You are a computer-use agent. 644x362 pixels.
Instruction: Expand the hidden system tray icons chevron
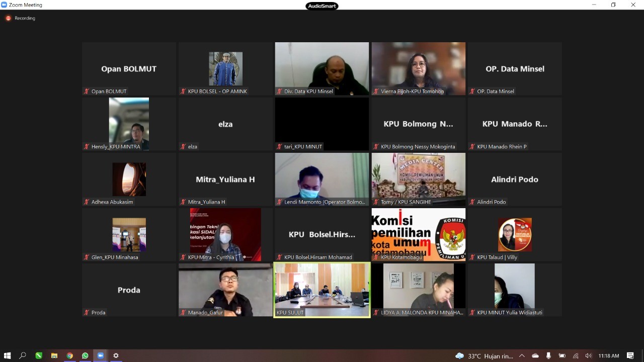[x=522, y=355]
